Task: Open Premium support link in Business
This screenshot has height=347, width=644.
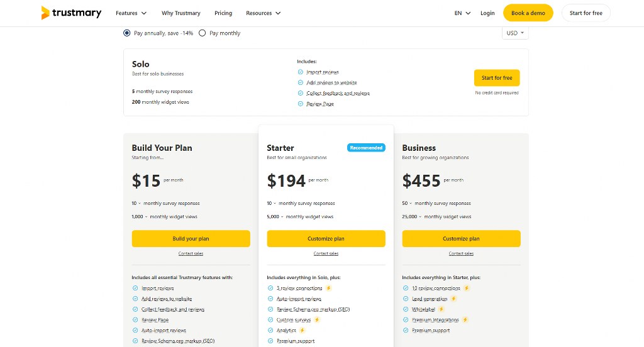Action: (x=431, y=331)
